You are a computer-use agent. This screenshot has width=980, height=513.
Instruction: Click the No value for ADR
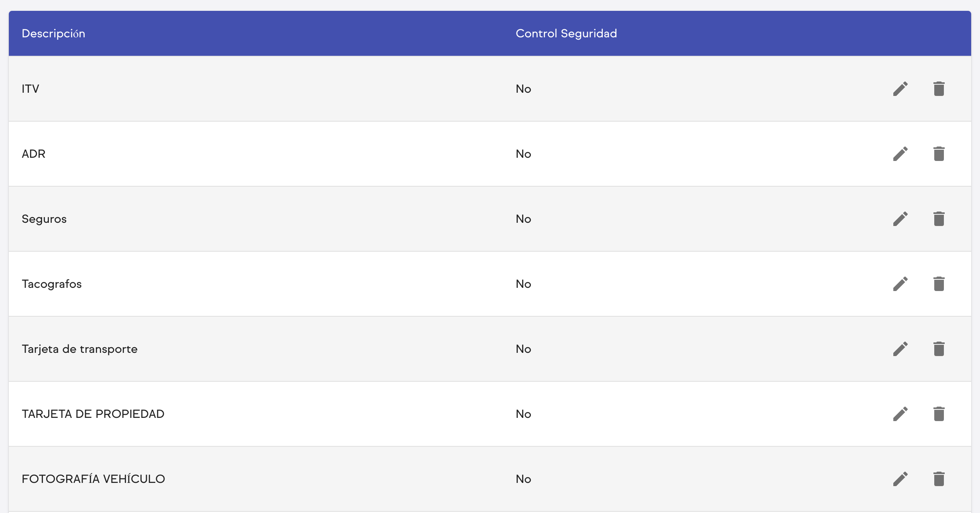tap(523, 154)
